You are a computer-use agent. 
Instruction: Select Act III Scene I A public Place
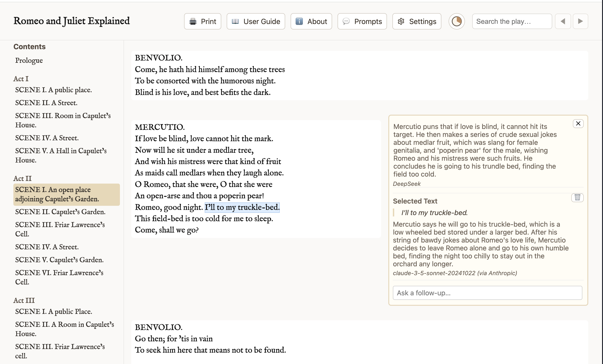tap(53, 312)
